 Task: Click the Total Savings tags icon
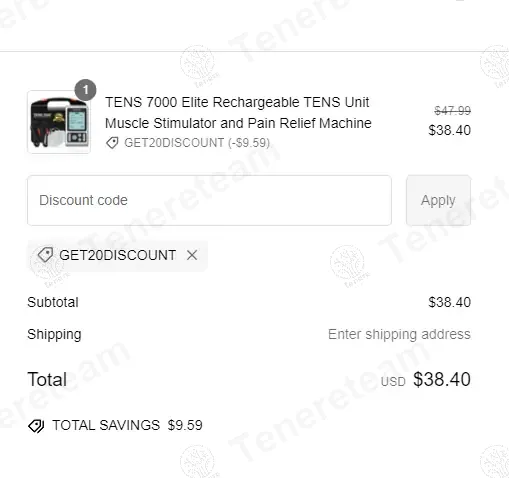point(36,426)
